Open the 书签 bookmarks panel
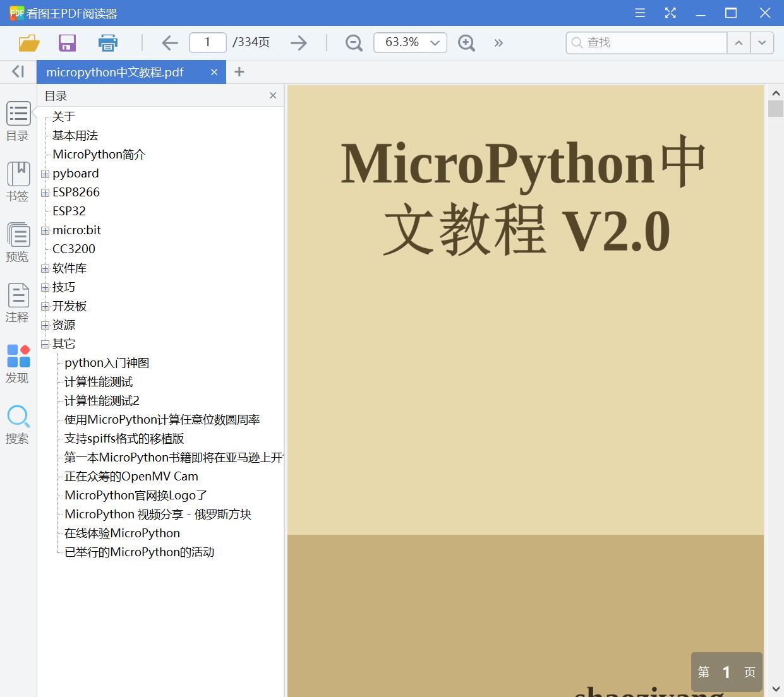The image size is (784, 697). tap(18, 181)
